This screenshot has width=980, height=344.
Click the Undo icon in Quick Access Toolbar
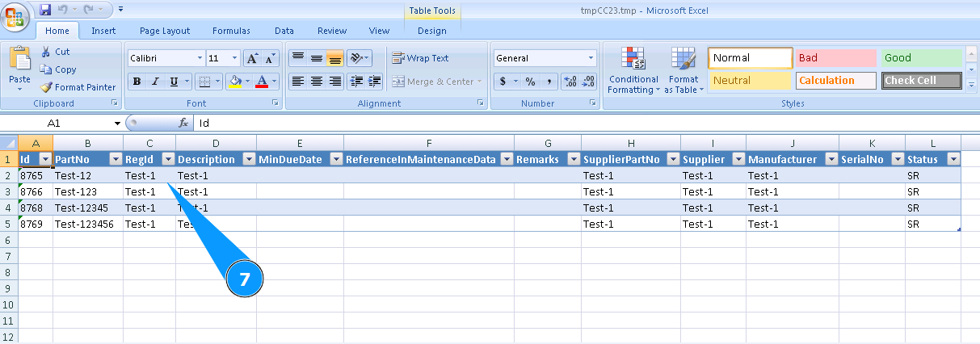pyautogui.click(x=64, y=10)
